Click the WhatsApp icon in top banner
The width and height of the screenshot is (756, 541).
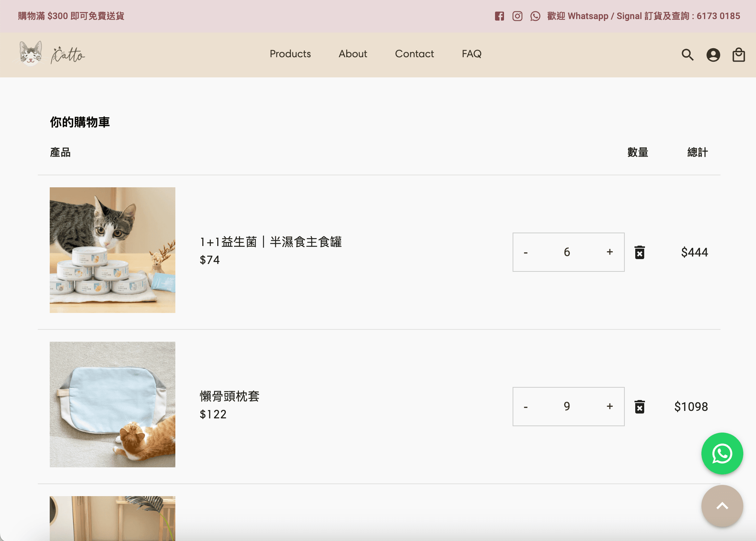coord(535,16)
